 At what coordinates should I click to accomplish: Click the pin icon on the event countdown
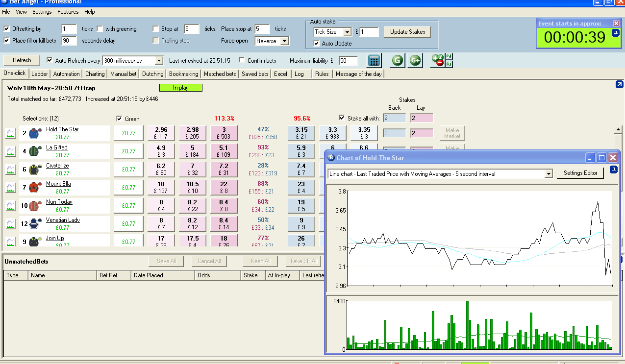616,33
